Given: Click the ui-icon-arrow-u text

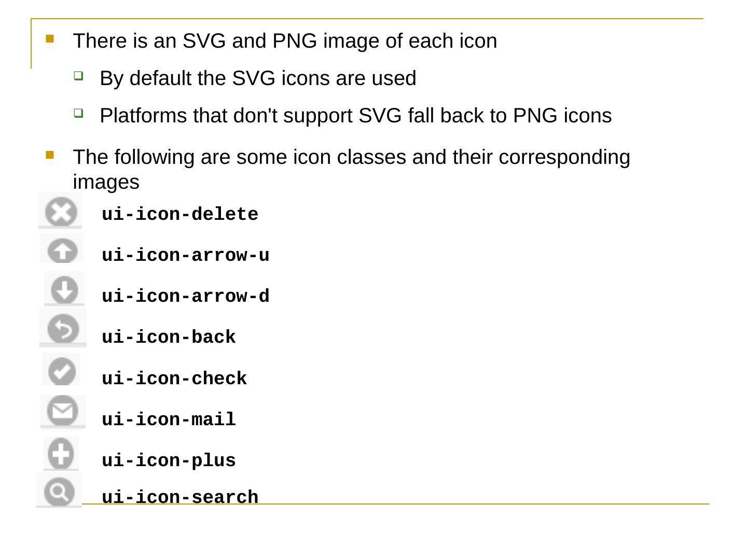Looking at the screenshot, I should click(185, 255).
